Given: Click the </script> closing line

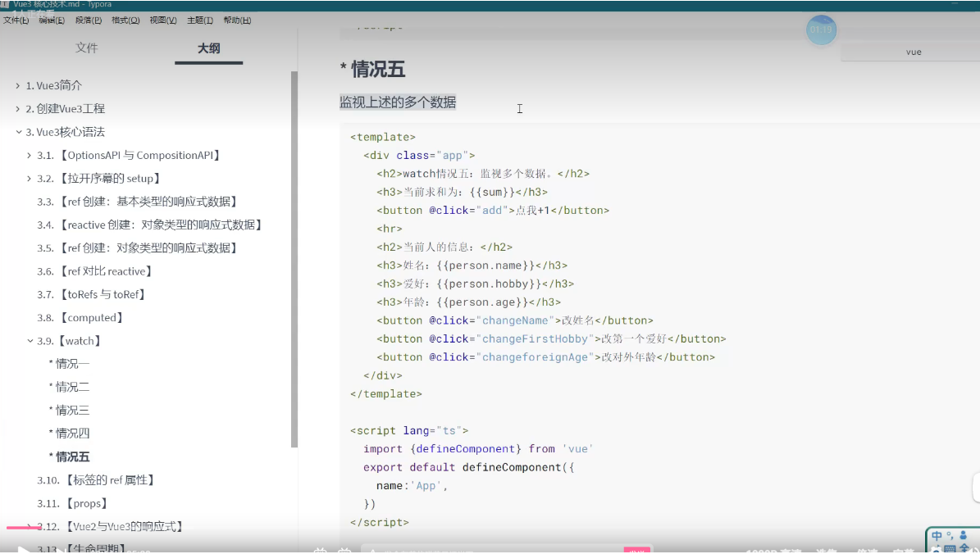Looking at the screenshot, I should pos(380,522).
